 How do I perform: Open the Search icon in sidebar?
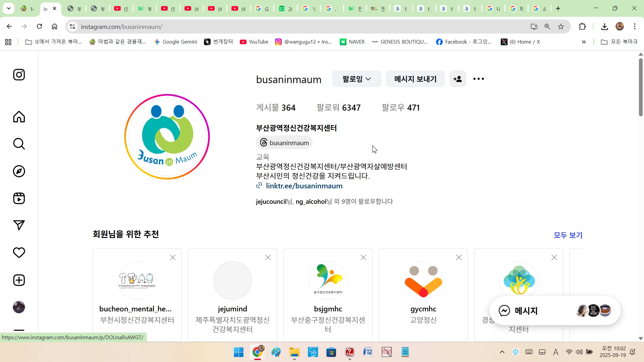[x=19, y=144]
